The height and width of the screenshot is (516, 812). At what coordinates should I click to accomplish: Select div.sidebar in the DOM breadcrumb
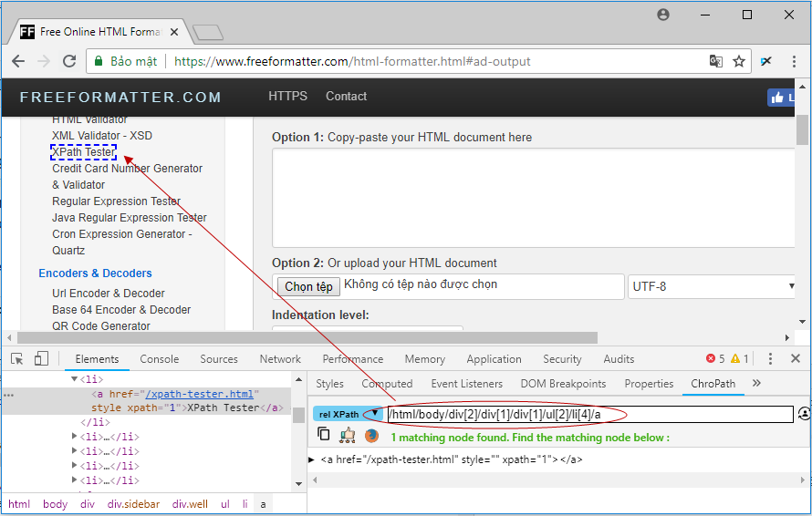133,504
